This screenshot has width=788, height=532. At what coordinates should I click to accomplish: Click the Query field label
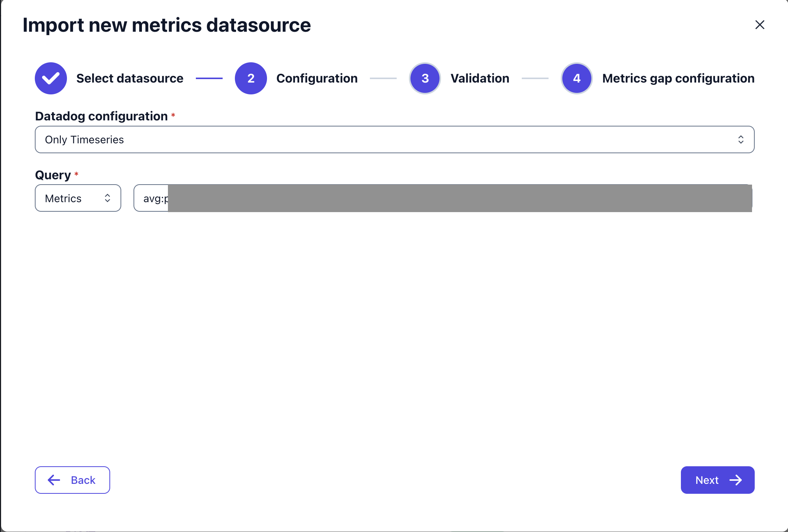coord(53,175)
